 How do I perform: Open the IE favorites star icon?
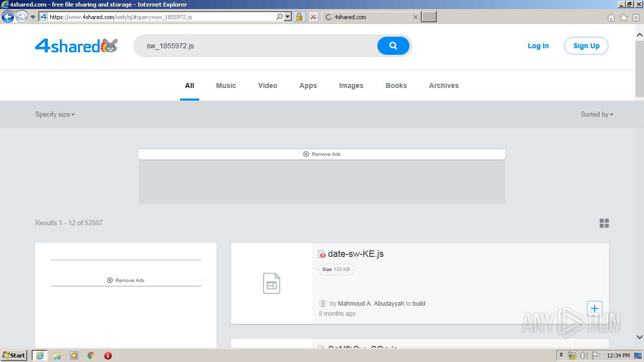tap(623, 18)
